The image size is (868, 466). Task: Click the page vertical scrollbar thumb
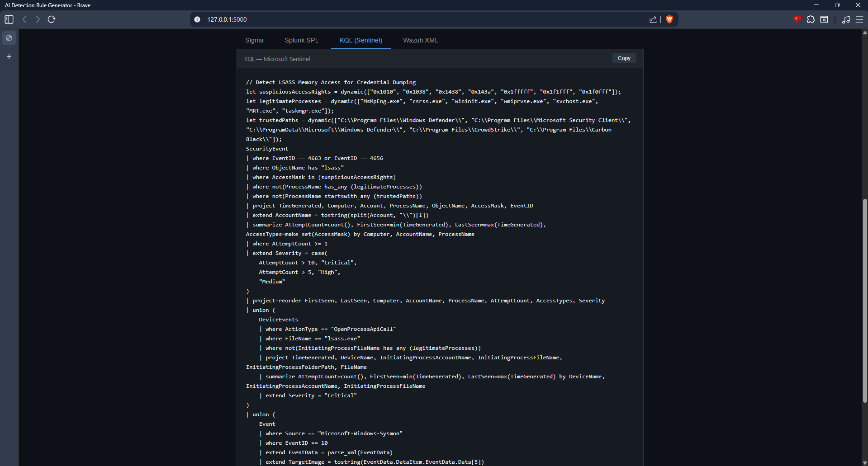pos(865,301)
